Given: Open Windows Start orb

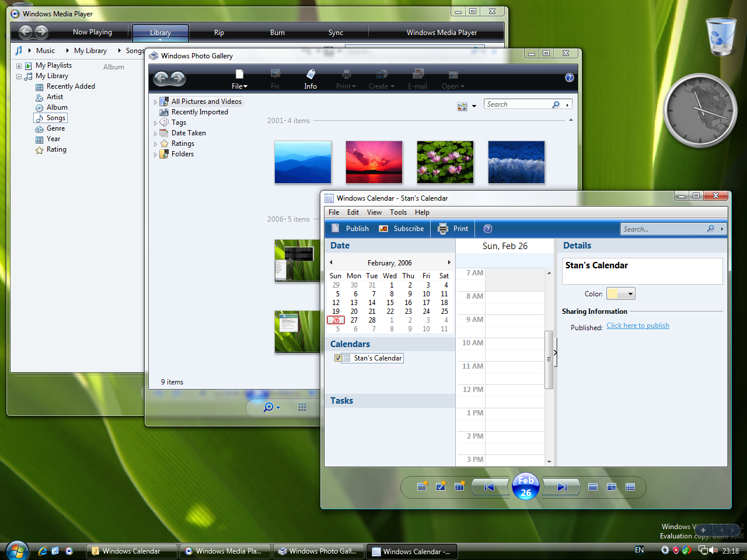Looking at the screenshot, I should (x=18, y=550).
